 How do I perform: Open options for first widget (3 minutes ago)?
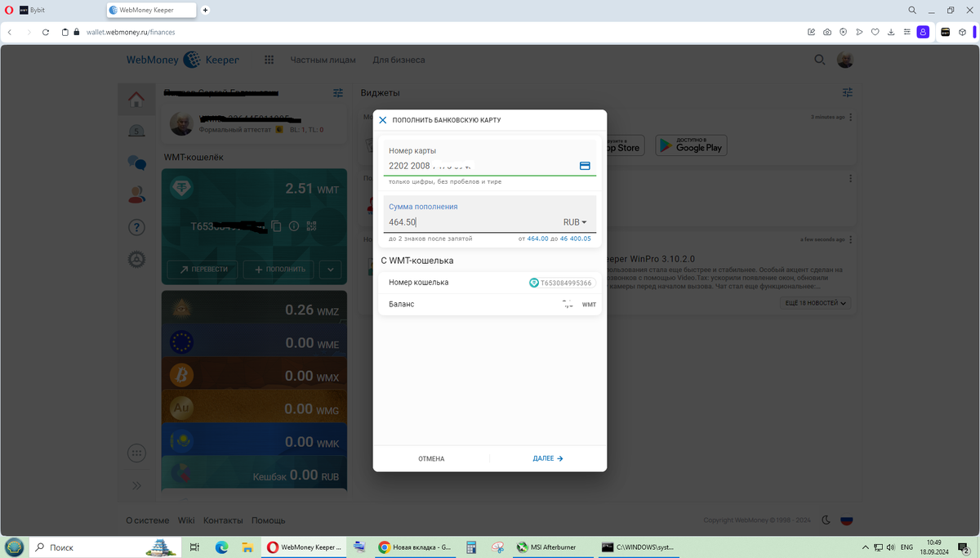(851, 117)
